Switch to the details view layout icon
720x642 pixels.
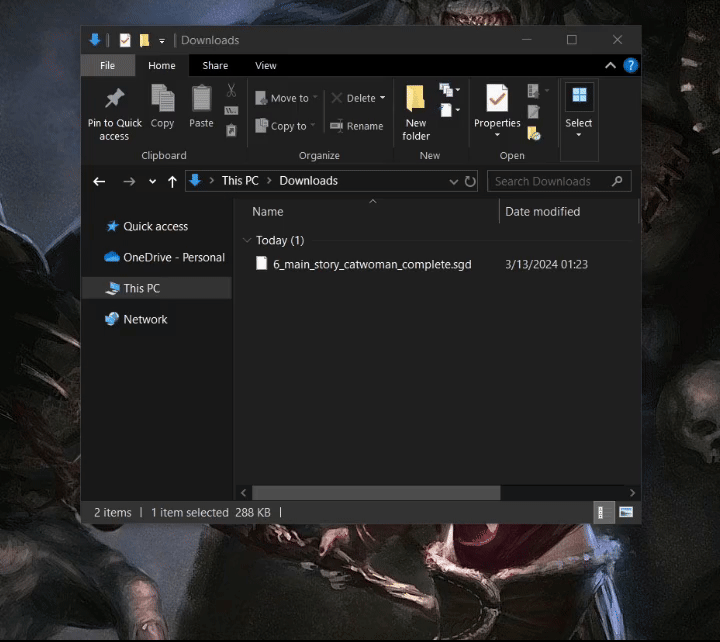point(604,512)
